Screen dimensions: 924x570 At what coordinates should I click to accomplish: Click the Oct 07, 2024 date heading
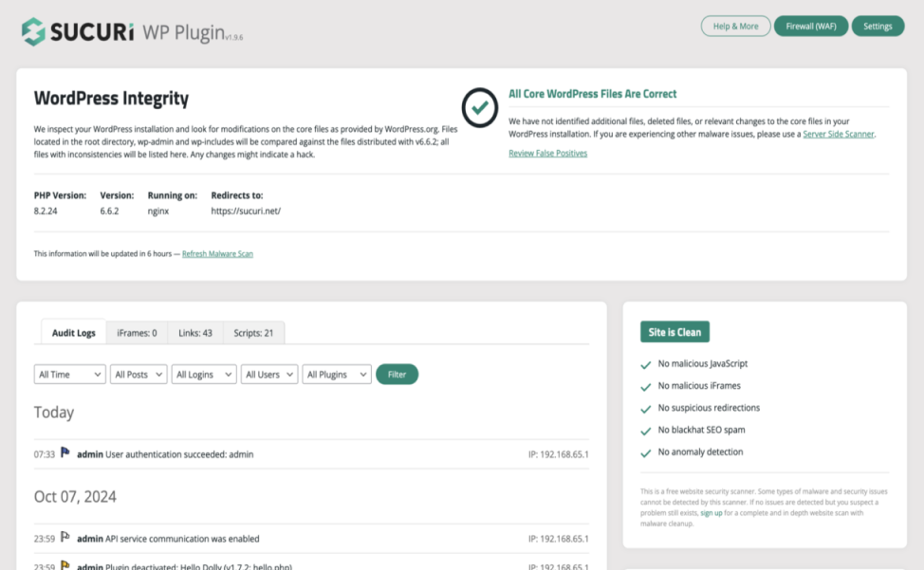tap(75, 497)
